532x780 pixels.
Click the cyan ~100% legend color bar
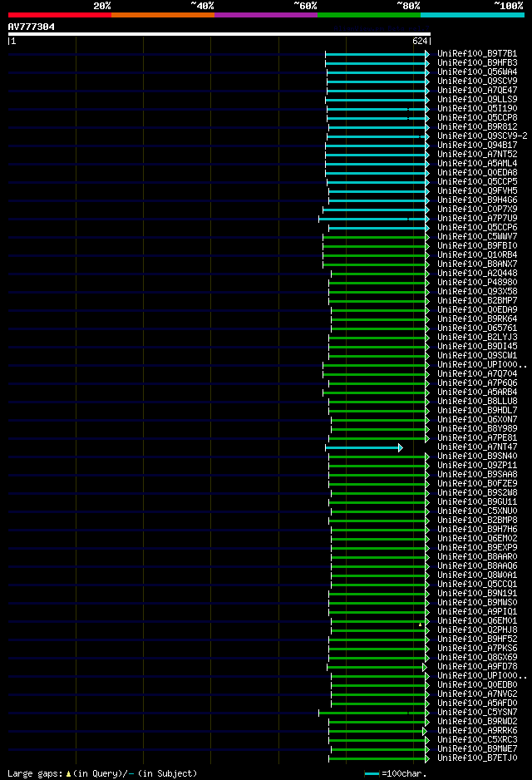pyautogui.click(x=472, y=15)
